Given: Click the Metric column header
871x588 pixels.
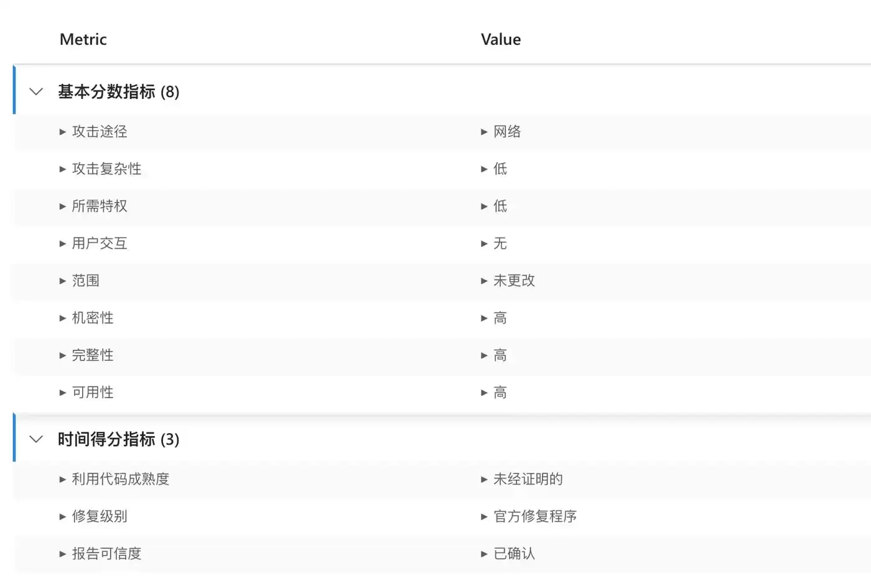Looking at the screenshot, I should pyautogui.click(x=83, y=39).
